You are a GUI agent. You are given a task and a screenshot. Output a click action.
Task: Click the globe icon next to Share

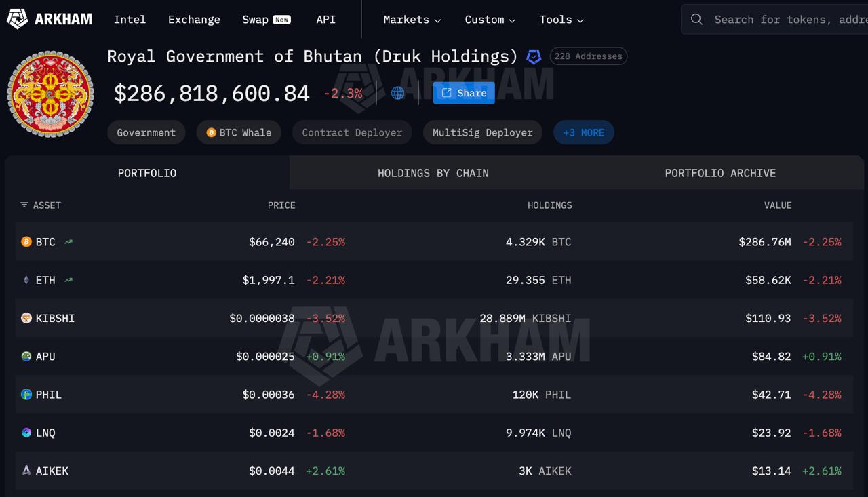tap(398, 93)
